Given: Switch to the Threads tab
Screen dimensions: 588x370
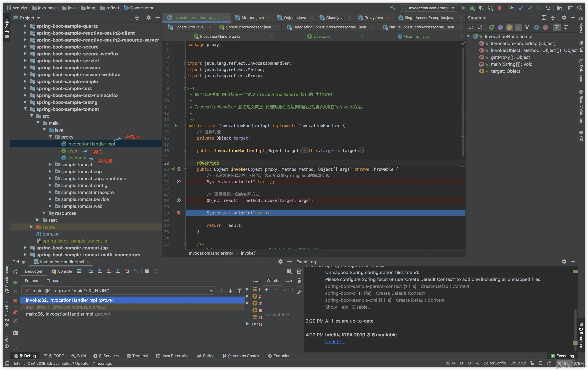Looking at the screenshot, I should (54, 281).
